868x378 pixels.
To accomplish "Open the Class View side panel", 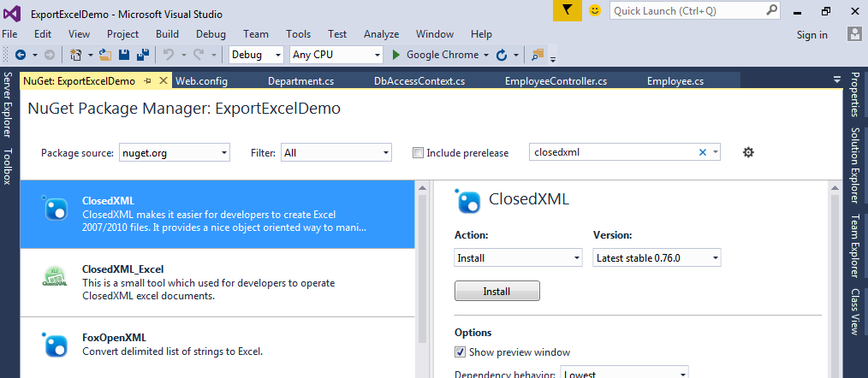I will pos(855,311).
